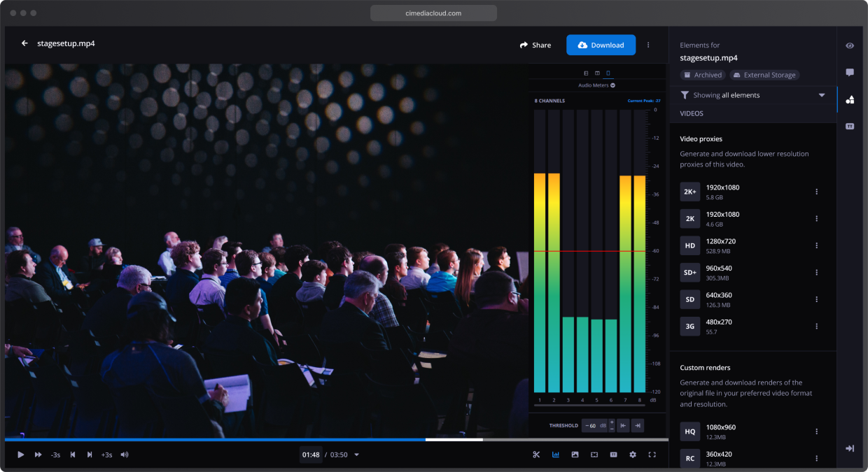This screenshot has width=868, height=472.
Task: Open options for SD 640x360 proxy
Action: [816, 299]
